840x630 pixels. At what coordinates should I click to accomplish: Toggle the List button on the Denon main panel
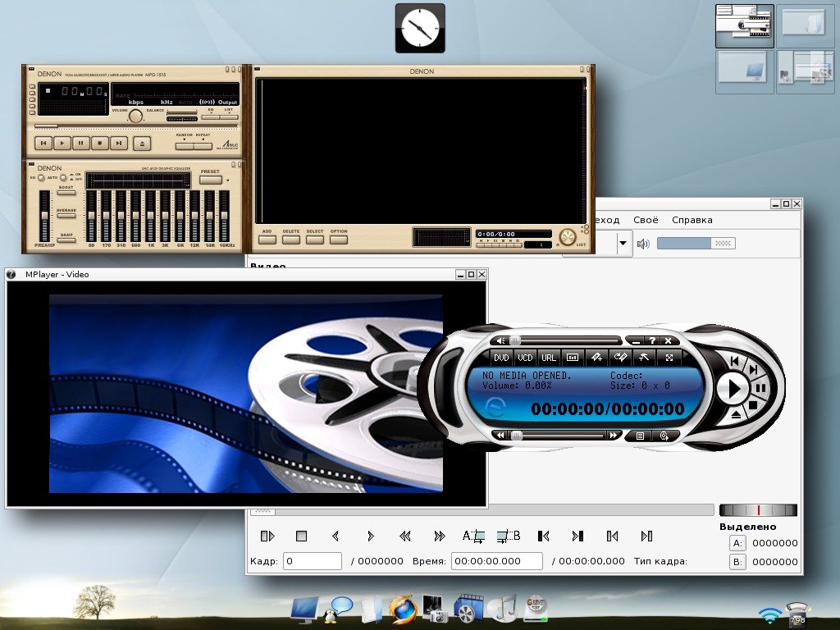(229, 116)
